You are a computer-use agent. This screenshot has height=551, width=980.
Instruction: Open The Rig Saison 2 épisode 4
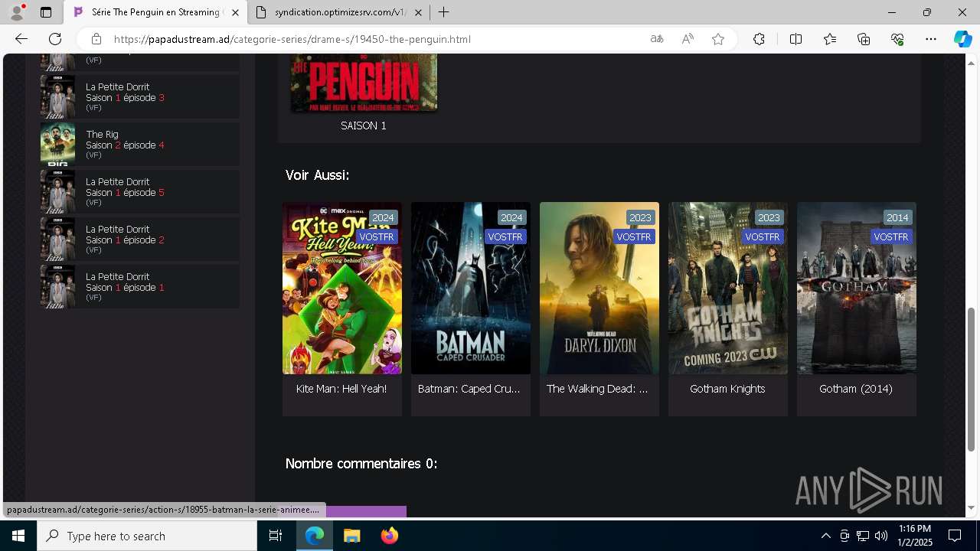pos(140,144)
